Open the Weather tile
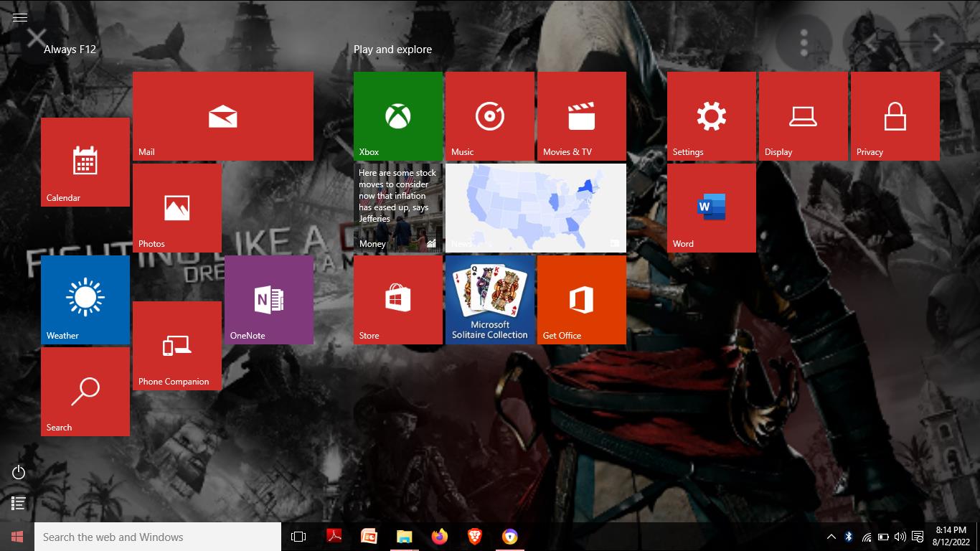Image resolution: width=980 pixels, height=551 pixels. pyautogui.click(x=85, y=300)
